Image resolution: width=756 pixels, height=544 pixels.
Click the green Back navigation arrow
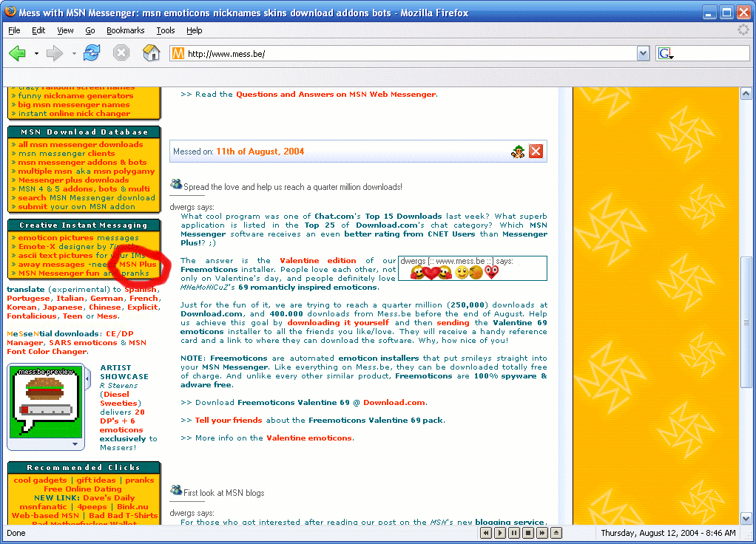[18, 53]
